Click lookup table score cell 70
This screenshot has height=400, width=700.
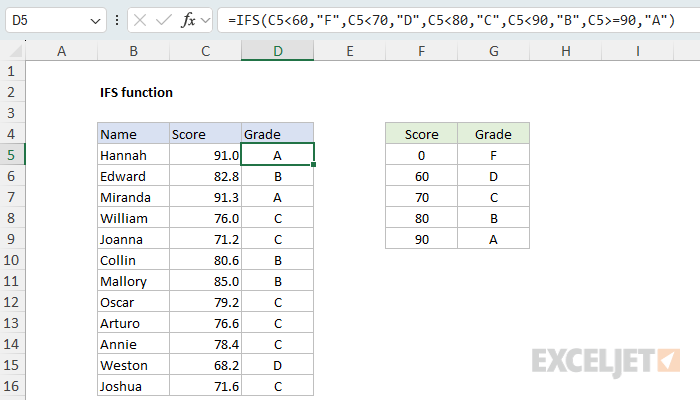click(421, 197)
